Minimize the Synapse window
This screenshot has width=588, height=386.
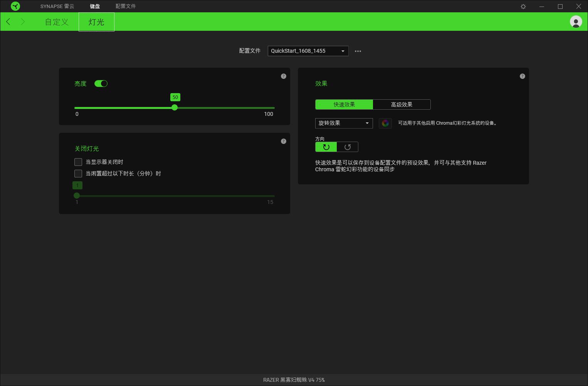pos(542,7)
